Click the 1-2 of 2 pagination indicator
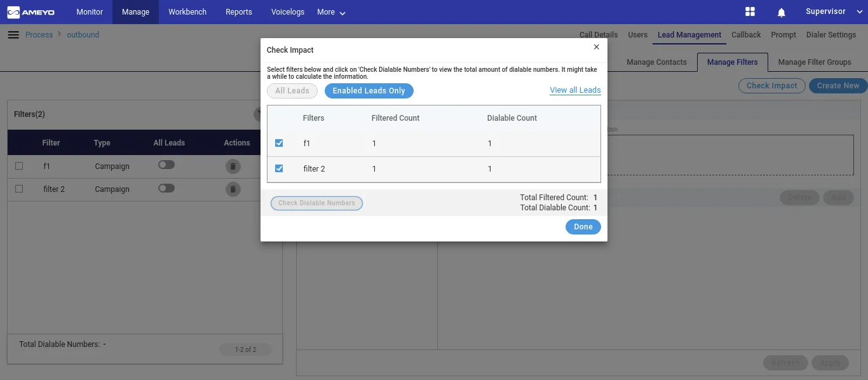The image size is (868, 380). [245, 349]
